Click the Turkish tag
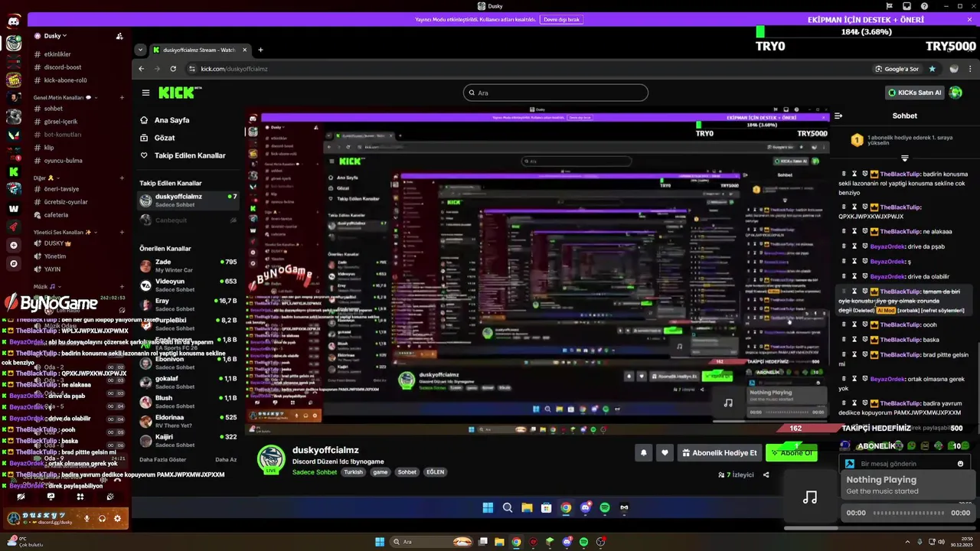The width and height of the screenshot is (980, 551). 353,472
